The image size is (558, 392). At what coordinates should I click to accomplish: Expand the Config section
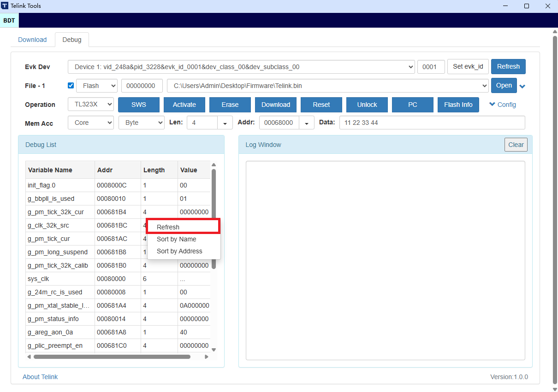(x=502, y=105)
